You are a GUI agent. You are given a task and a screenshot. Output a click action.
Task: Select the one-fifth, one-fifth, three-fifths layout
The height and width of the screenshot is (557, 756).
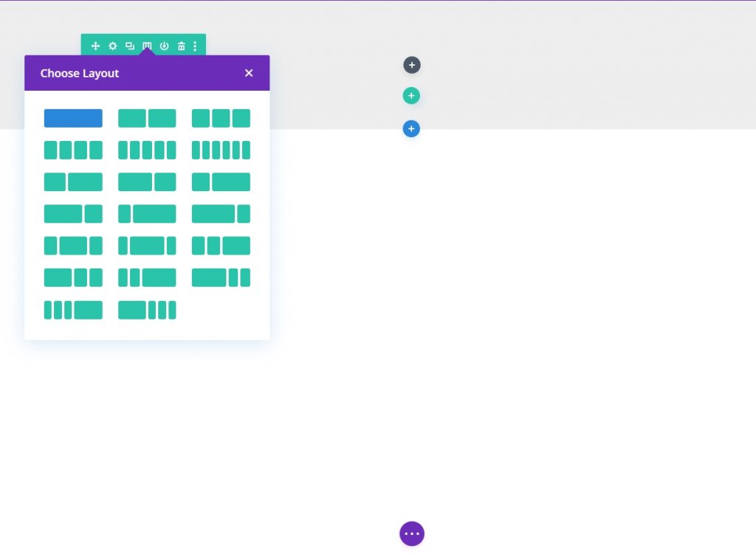pyautogui.click(x=147, y=277)
